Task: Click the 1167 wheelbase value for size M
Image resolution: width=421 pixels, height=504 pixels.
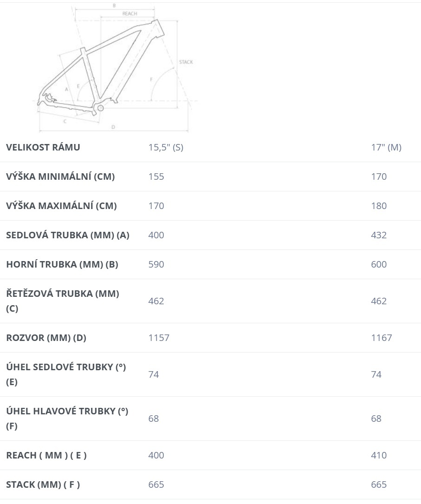Action: click(382, 338)
